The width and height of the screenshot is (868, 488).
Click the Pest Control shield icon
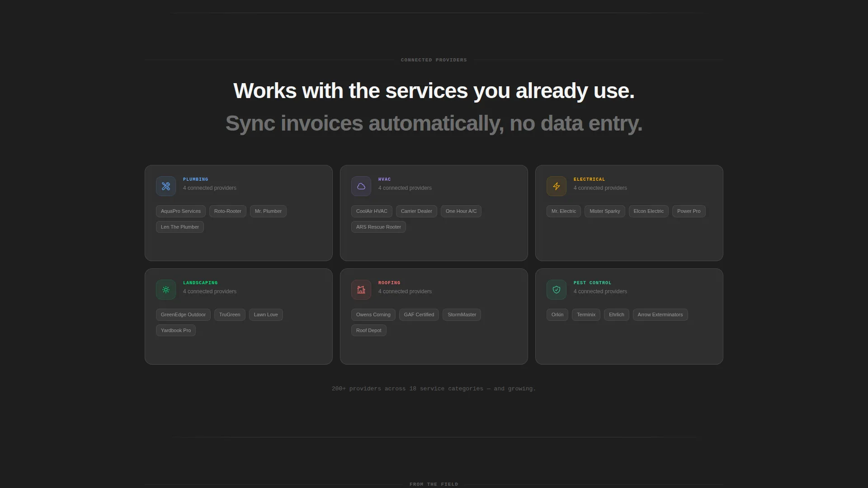(557, 290)
